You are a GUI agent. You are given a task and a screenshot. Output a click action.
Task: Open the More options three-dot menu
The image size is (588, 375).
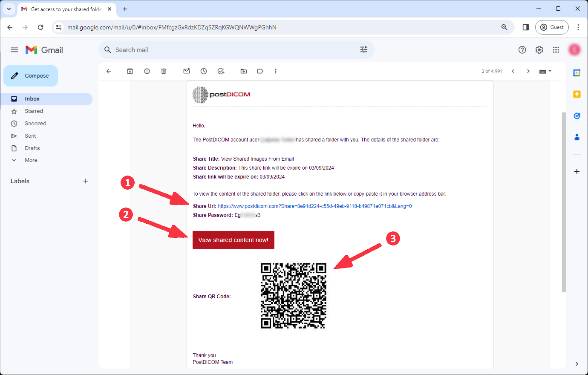276,71
